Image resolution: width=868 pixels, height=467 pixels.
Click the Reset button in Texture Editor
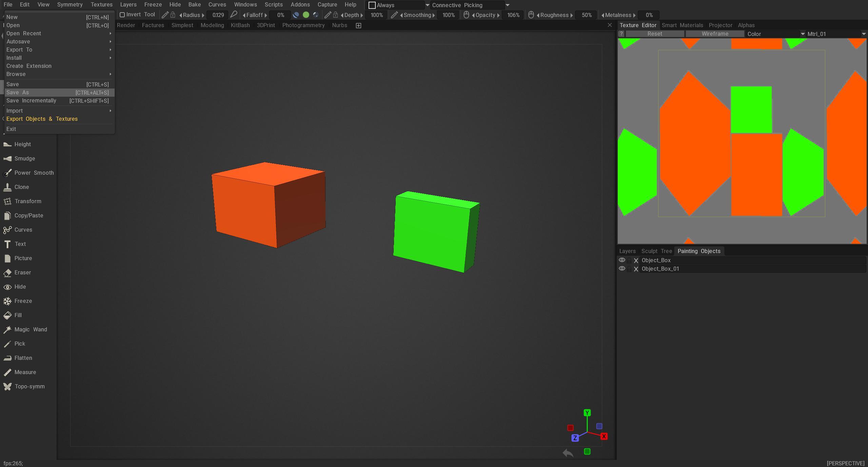(x=655, y=34)
